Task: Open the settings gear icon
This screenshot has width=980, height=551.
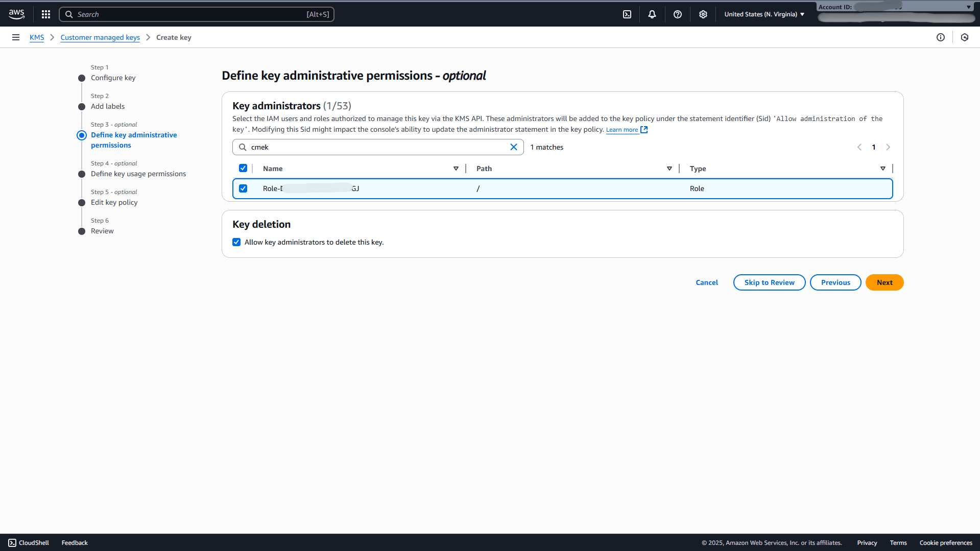Action: [703, 14]
